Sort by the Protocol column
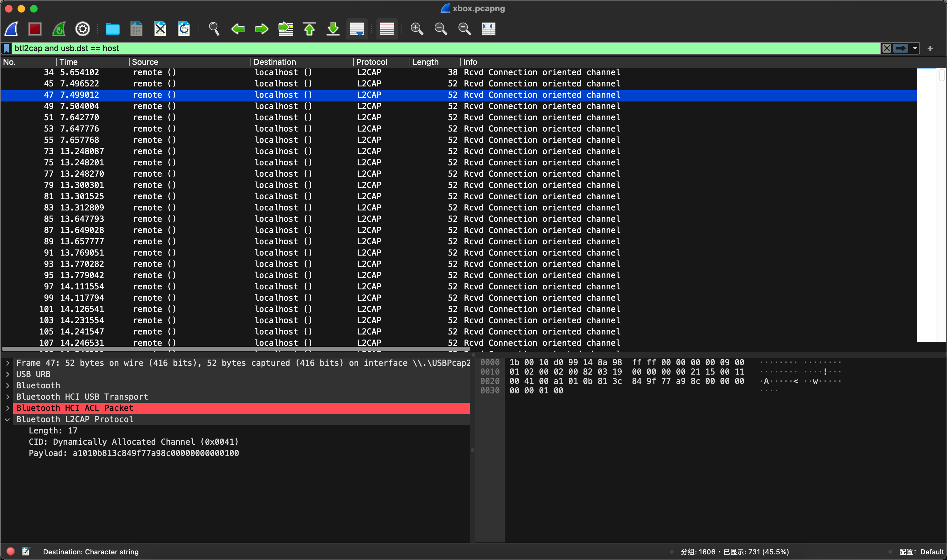This screenshot has height=560, width=947. (x=381, y=62)
